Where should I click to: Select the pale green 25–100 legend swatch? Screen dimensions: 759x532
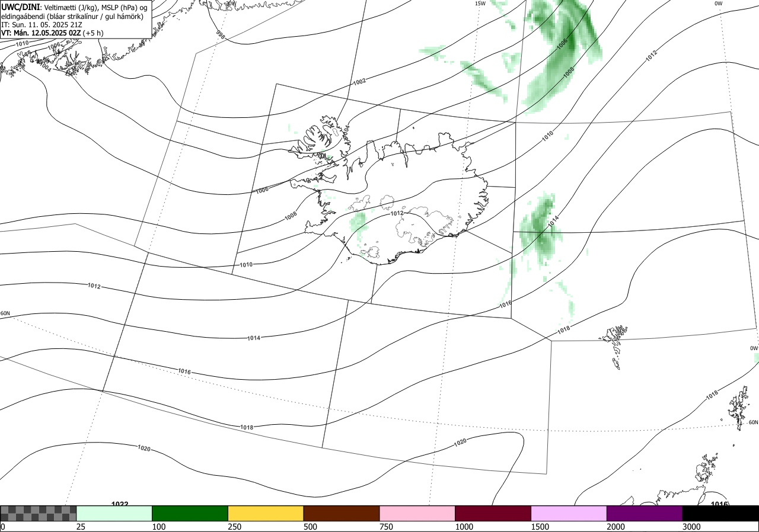tap(114, 513)
